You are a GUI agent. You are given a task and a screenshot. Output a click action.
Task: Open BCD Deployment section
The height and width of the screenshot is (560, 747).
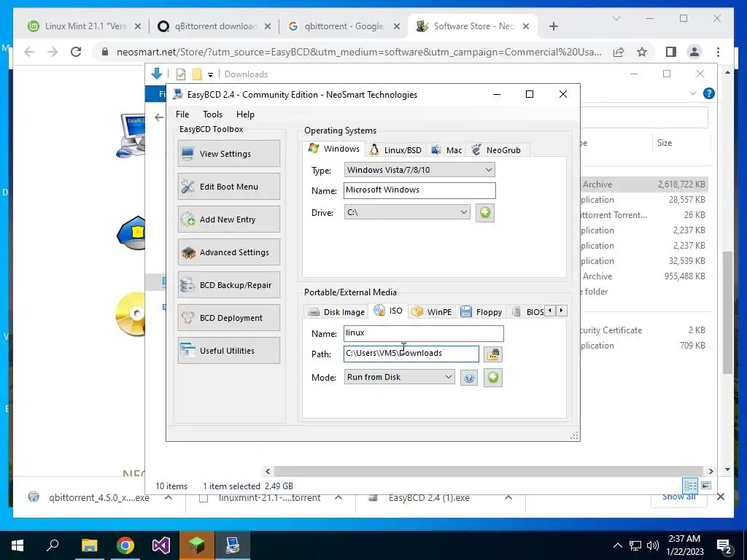228,318
